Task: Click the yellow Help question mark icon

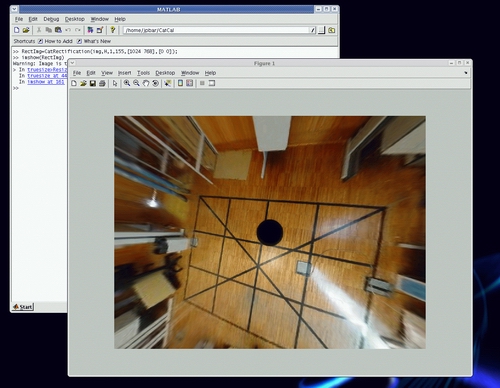Action: click(113, 30)
